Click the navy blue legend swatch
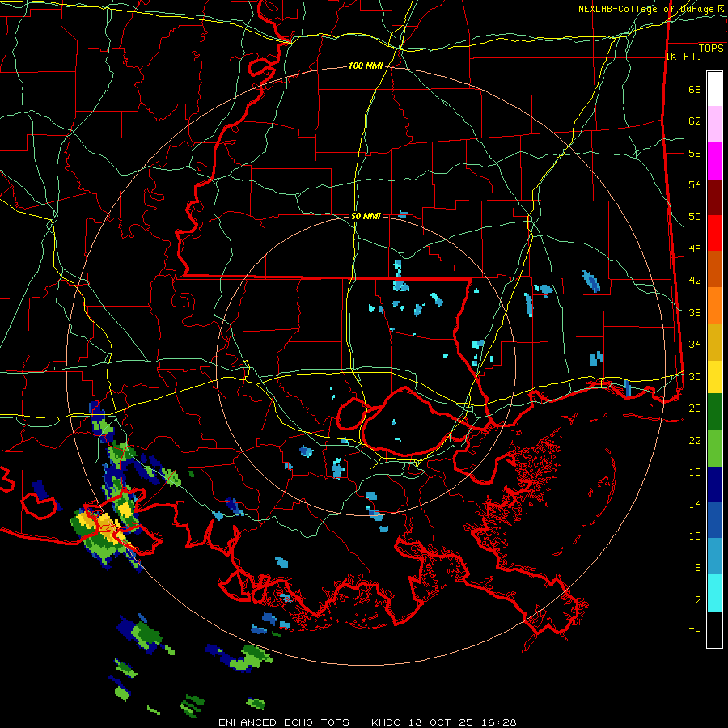Viewport: 728px width, 728px height. coord(714,485)
